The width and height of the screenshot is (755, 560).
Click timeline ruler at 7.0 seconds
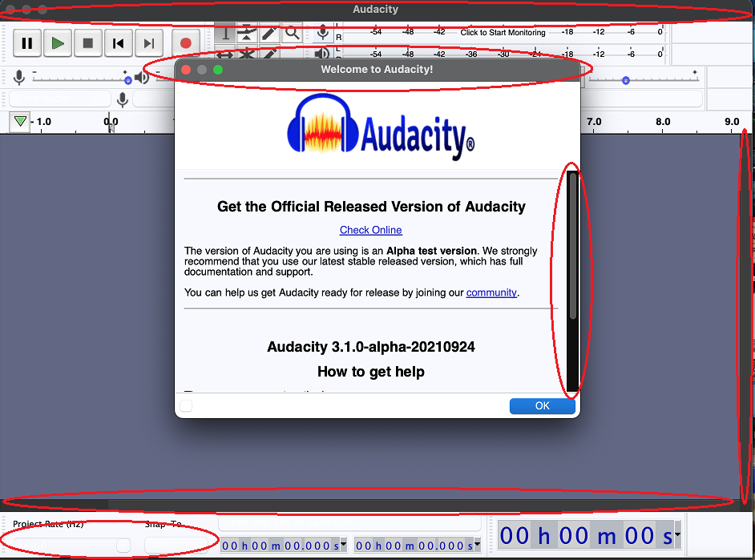pos(594,122)
